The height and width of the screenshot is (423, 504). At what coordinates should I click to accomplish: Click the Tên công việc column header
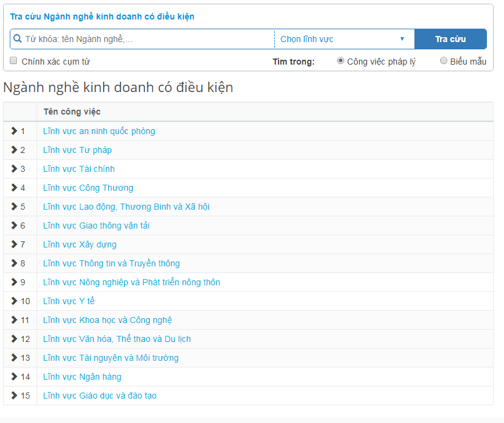tap(72, 112)
